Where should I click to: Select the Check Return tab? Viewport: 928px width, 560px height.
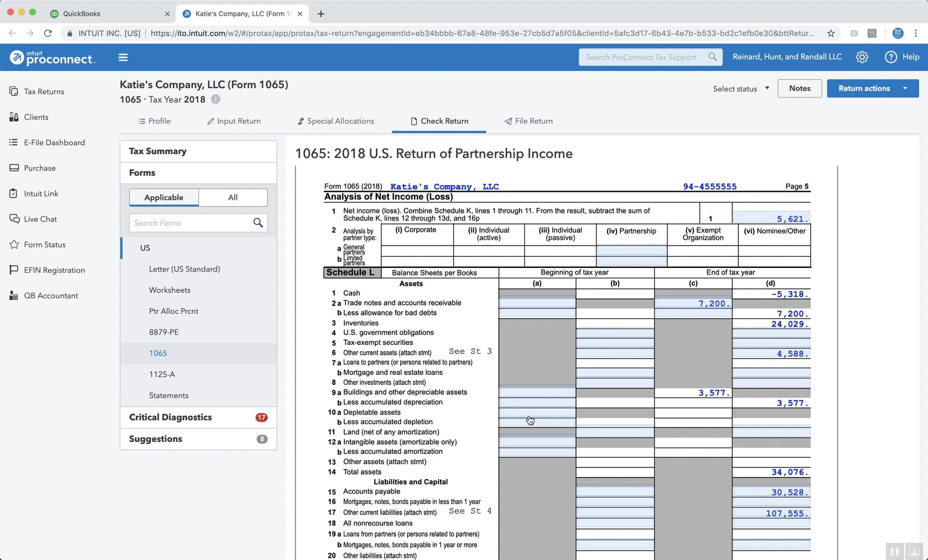point(439,121)
